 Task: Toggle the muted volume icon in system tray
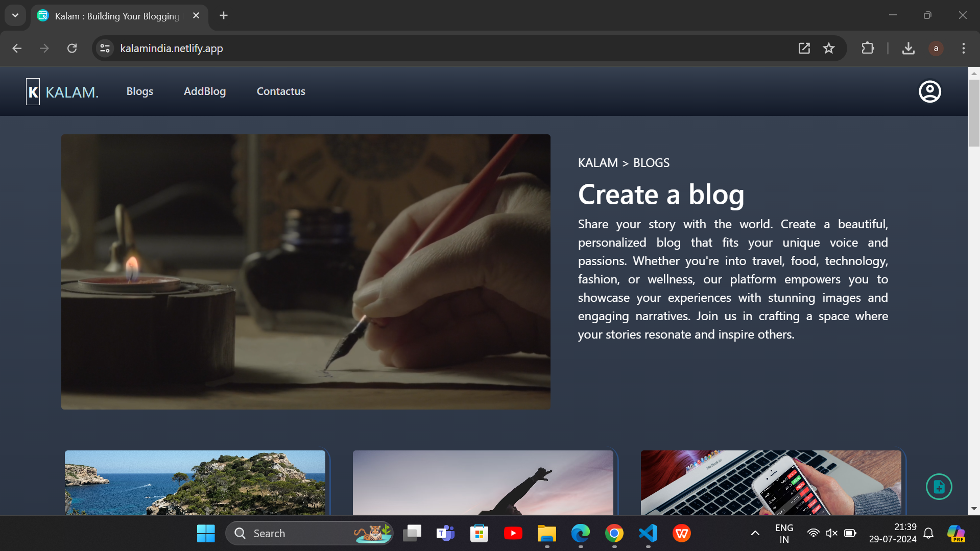click(831, 533)
